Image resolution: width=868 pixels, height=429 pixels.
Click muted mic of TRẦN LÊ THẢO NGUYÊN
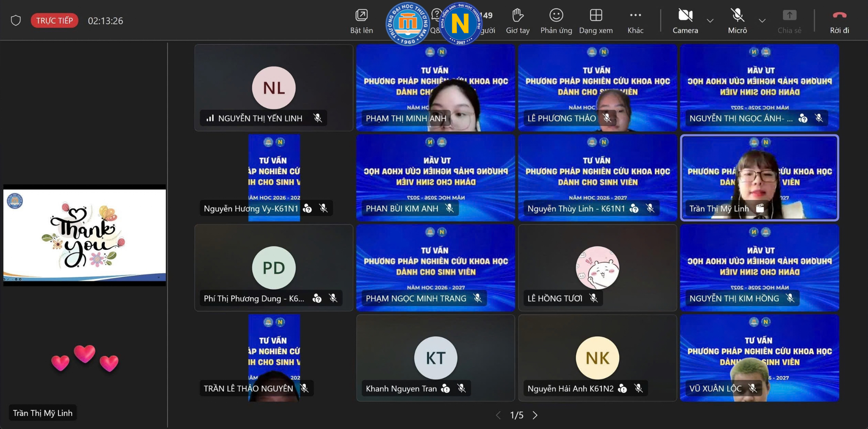[304, 388]
